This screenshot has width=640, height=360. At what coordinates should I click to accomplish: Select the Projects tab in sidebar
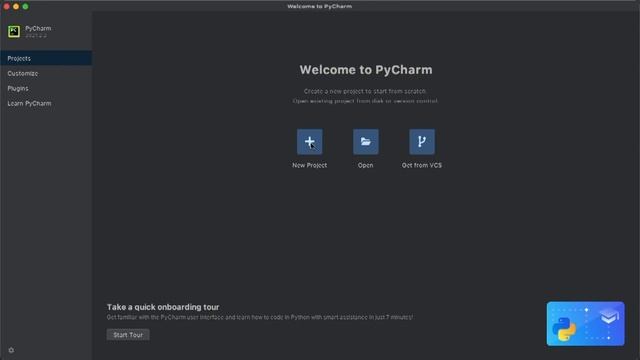click(x=46, y=58)
